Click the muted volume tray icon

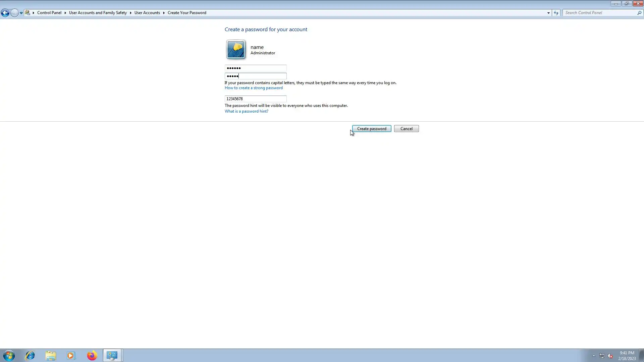(x=610, y=356)
